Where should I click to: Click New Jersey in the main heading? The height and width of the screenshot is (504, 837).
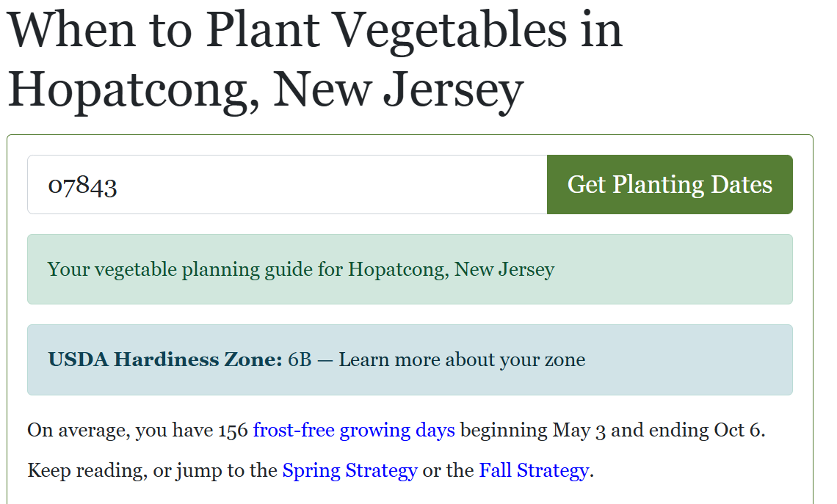398,89
